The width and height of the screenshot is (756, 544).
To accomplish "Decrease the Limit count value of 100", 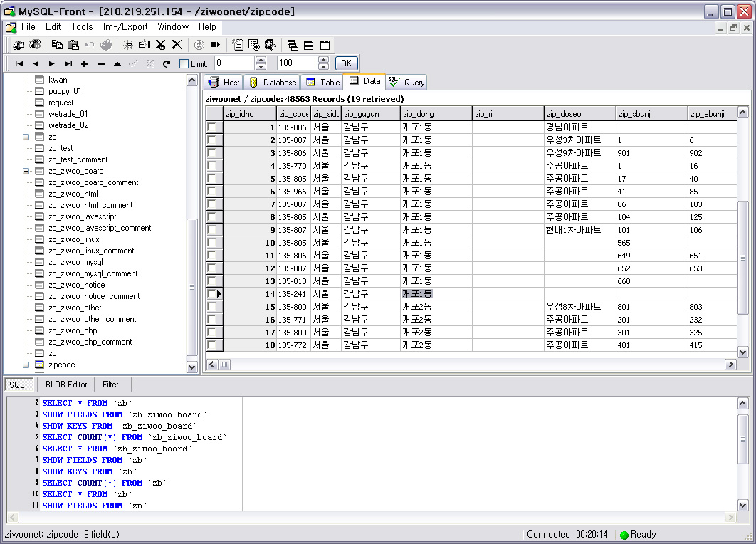I will coord(323,66).
